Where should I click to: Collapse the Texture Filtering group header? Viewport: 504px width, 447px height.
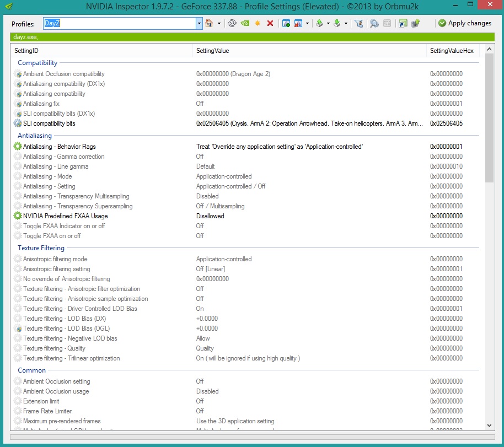41,248
